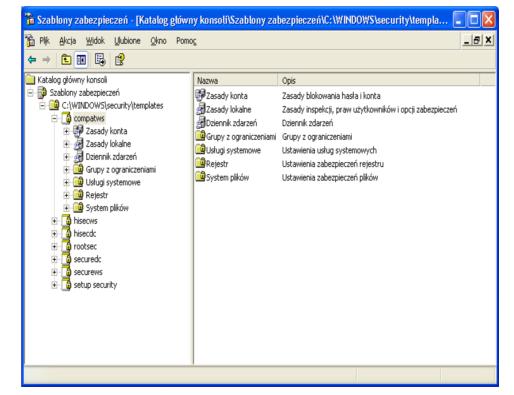Screen dimensions: 514x395
Task: Click the Dziennik zdarzeń icon in tree
Action: 78,157
